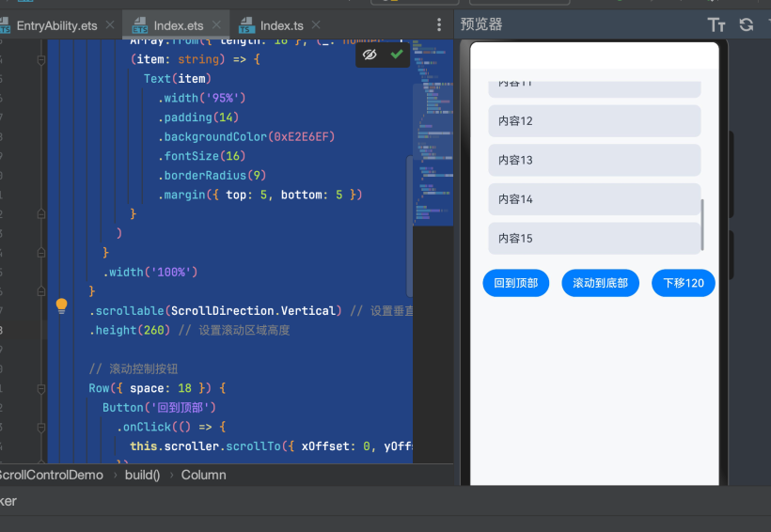Select the 内容12 list item
Image resolution: width=771 pixels, height=532 pixels.
click(594, 121)
